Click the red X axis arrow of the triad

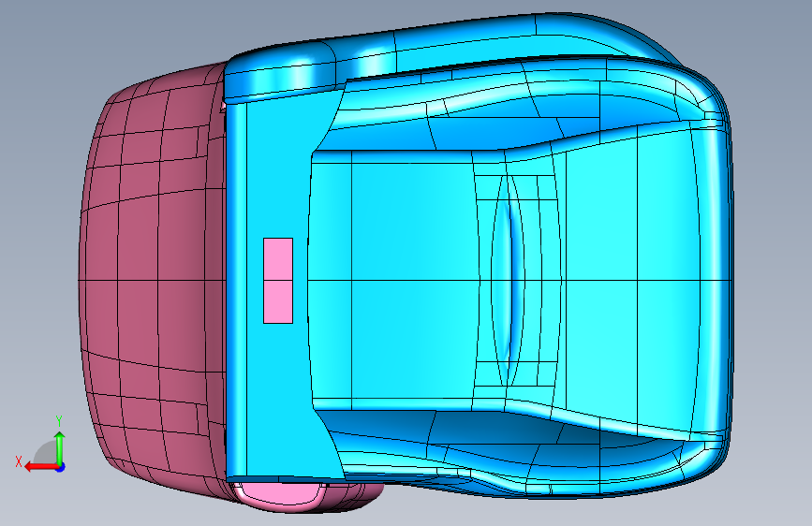coord(41,467)
